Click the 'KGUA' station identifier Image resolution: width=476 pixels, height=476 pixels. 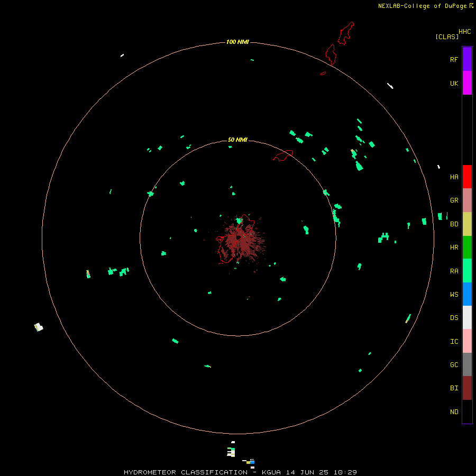pos(271,472)
